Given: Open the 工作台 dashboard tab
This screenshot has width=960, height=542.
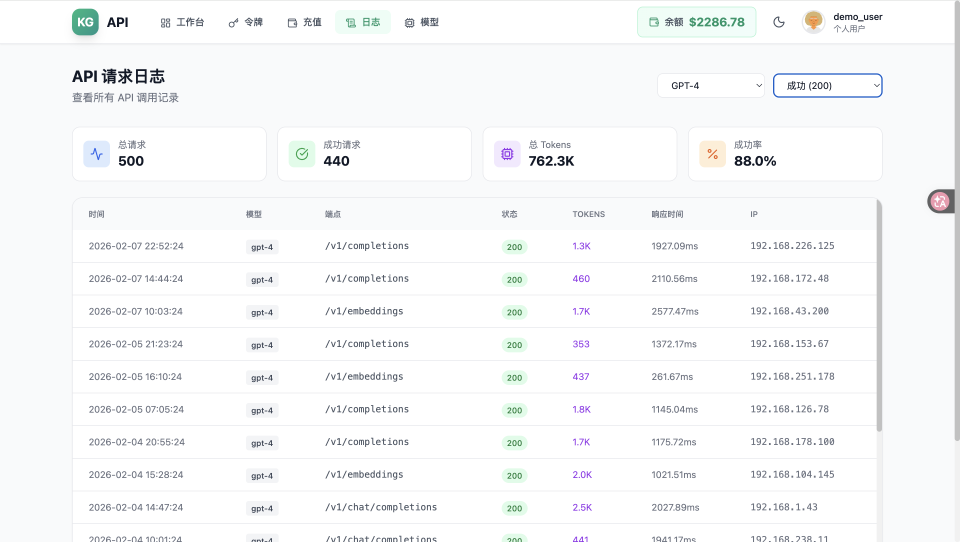Looking at the screenshot, I should (182, 22).
